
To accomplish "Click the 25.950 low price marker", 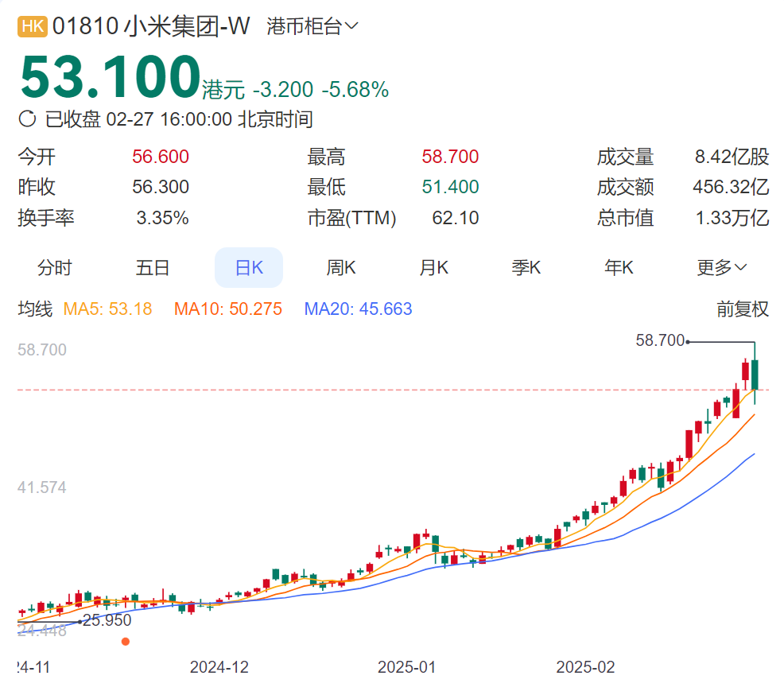I will click(107, 620).
